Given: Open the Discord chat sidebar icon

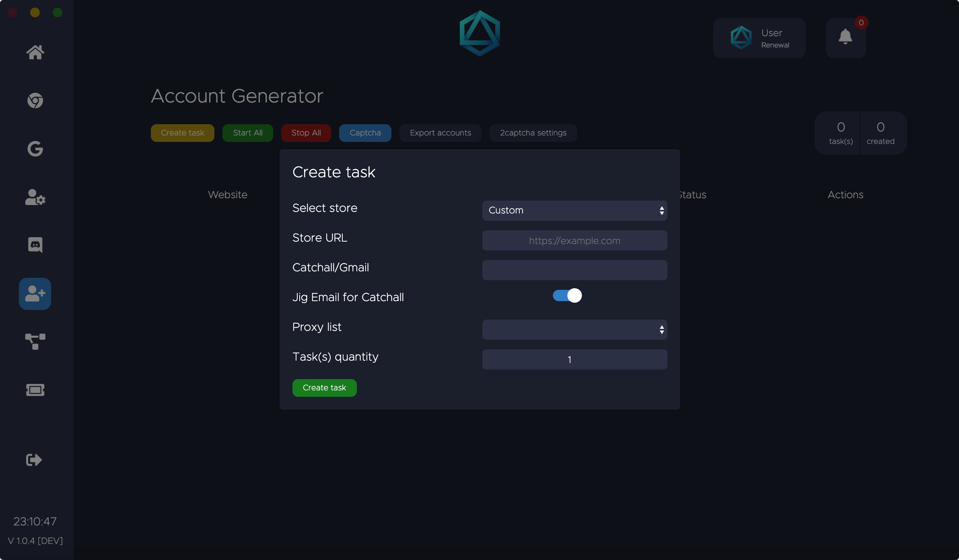Looking at the screenshot, I should coord(35,245).
